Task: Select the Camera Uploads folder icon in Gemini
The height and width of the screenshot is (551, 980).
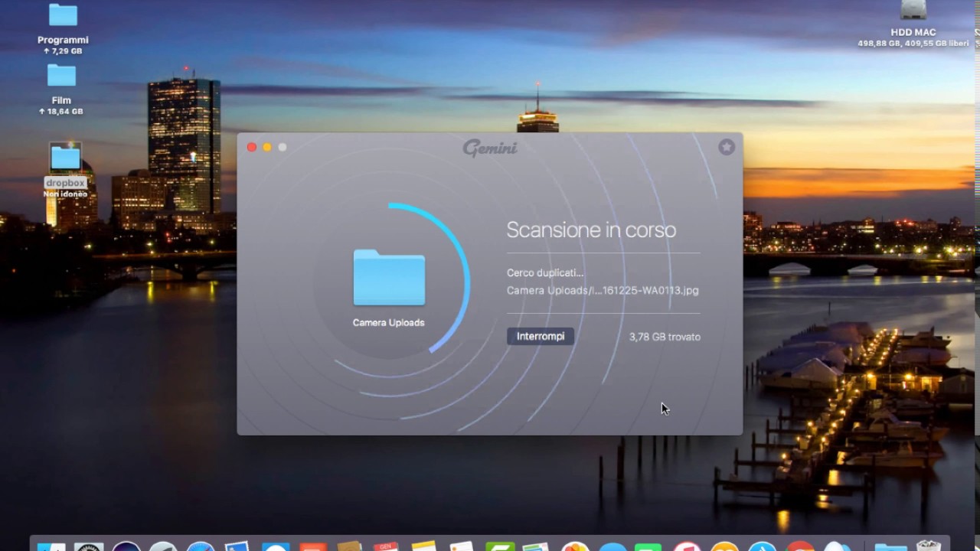Action: pyautogui.click(x=389, y=278)
